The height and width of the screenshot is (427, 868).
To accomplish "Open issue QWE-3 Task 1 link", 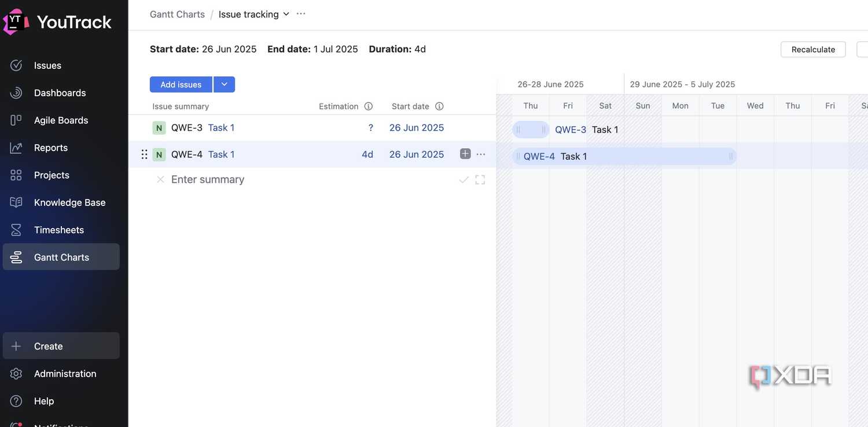I will pyautogui.click(x=221, y=128).
